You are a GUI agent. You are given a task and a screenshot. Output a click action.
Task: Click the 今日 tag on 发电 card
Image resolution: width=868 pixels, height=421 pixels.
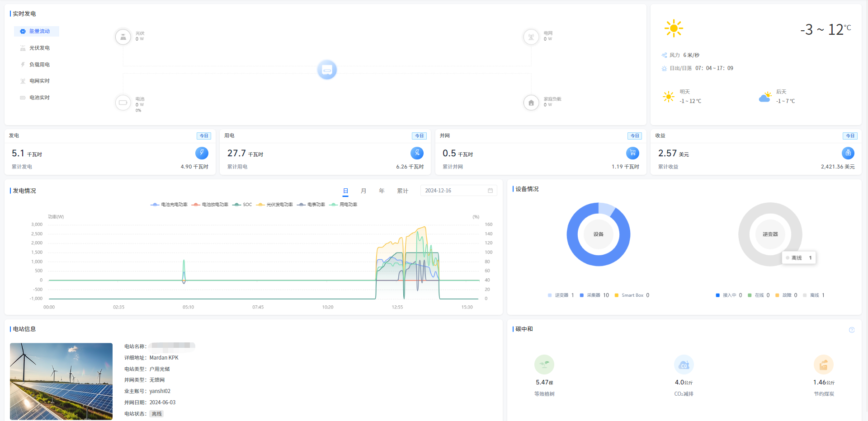pyautogui.click(x=204, y=136)
